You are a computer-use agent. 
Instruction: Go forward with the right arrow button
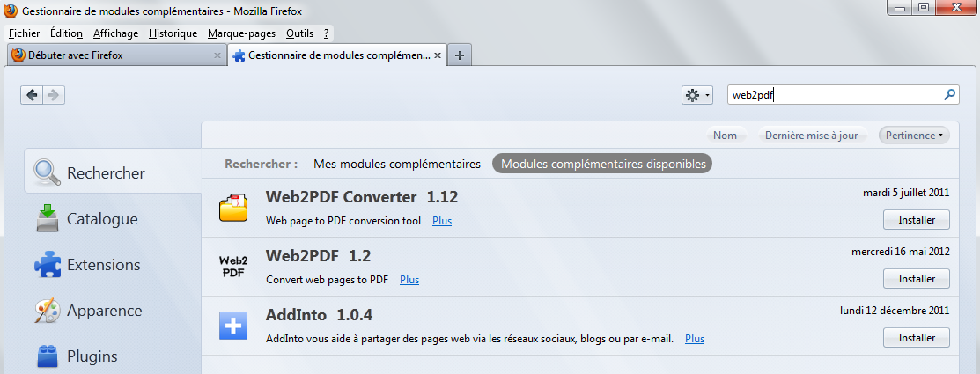(x=54, y=95)
